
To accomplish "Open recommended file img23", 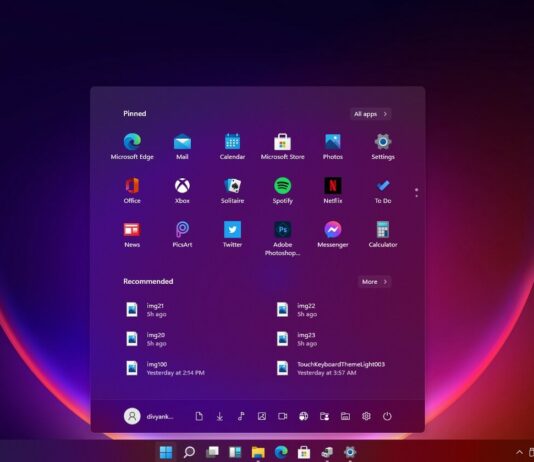I will coord(297,339).
